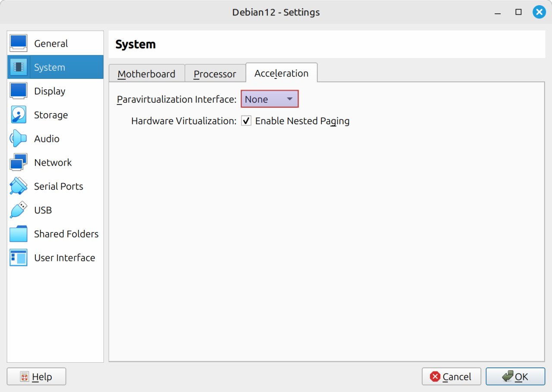Select the User Interface layout icon

[x=19, y=258]
